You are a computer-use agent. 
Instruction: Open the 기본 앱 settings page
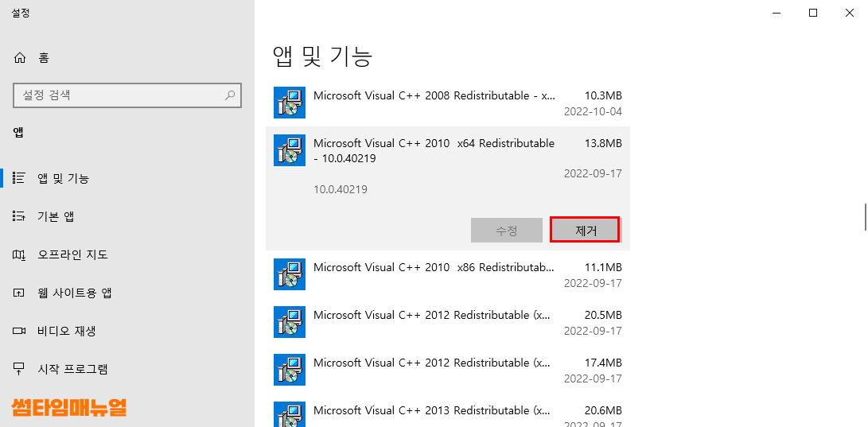click(x=127, y=216)
